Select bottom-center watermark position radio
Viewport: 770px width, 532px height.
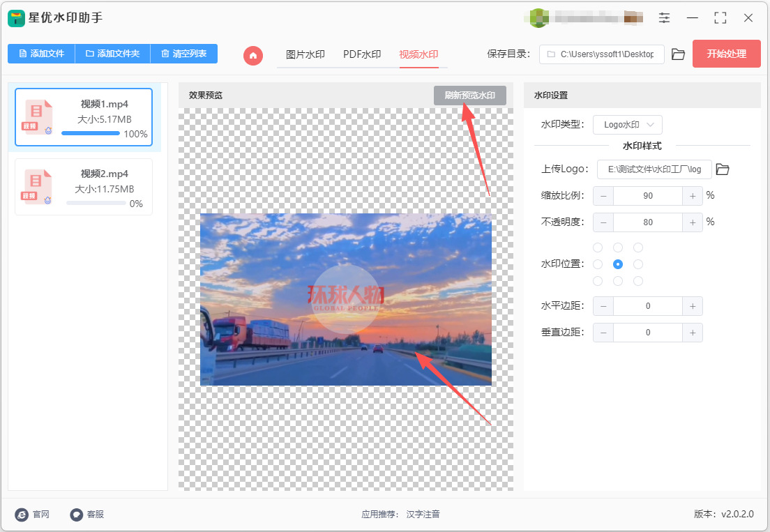click(x=618, y=281)
